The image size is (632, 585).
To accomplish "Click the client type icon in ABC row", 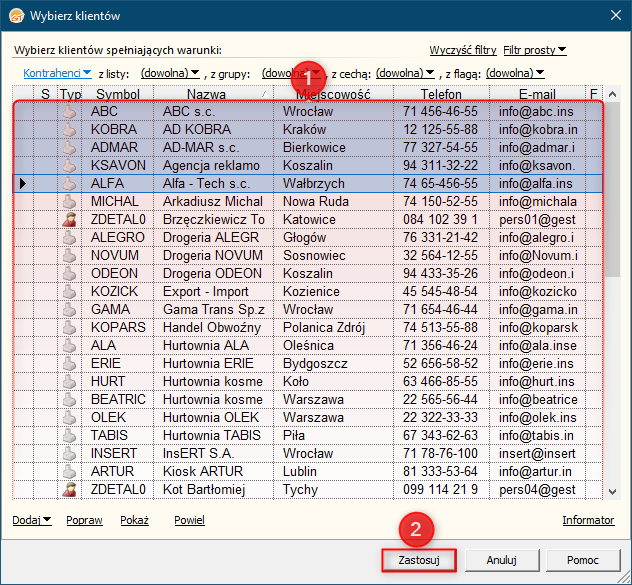I will (70, 112).
